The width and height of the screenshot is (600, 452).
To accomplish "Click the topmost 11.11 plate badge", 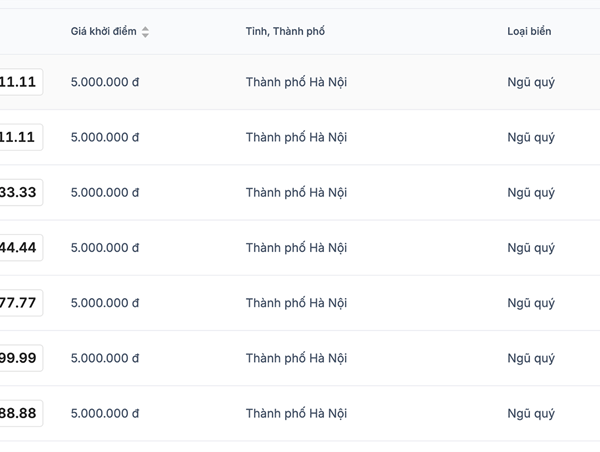I will 20,83.
